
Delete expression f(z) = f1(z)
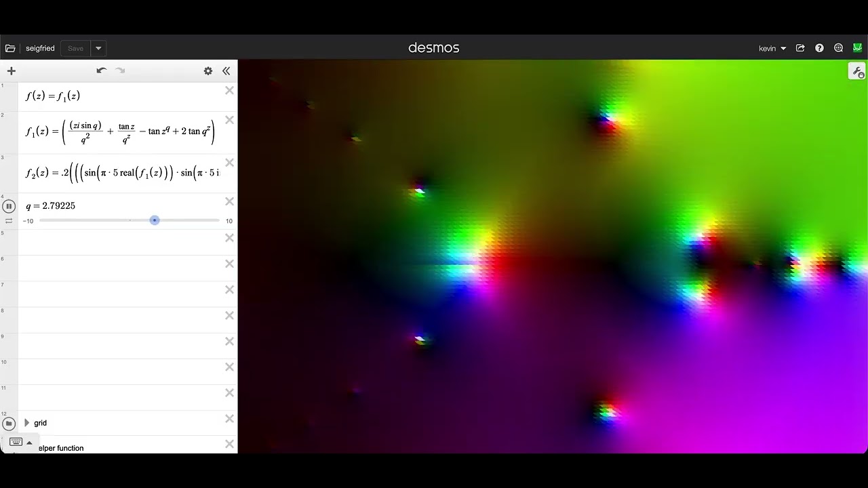click(229, 90)
